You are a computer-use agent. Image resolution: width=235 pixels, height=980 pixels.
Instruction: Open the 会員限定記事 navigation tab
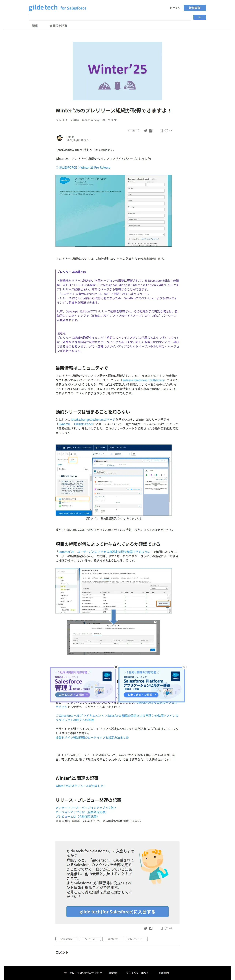[58, 26]
